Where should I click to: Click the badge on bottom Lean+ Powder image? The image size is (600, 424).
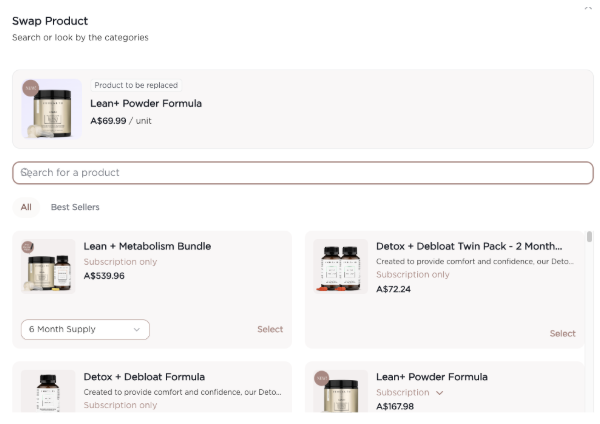coord(321,378)
